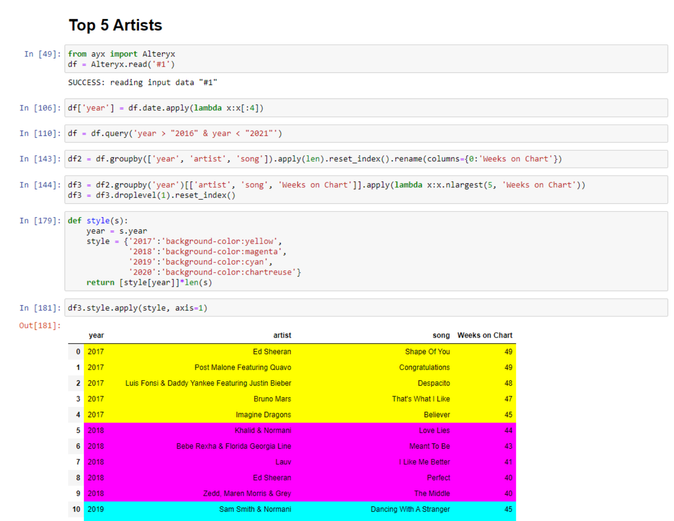Click the In [49] cell prompt
The height and width of the screenshot is (521, 674).
point(41,53)
